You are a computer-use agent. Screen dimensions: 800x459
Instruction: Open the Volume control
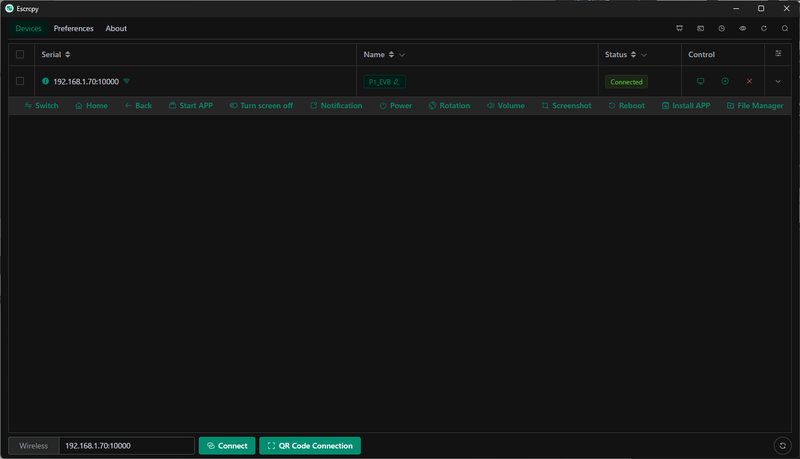(x=506, y=106)
